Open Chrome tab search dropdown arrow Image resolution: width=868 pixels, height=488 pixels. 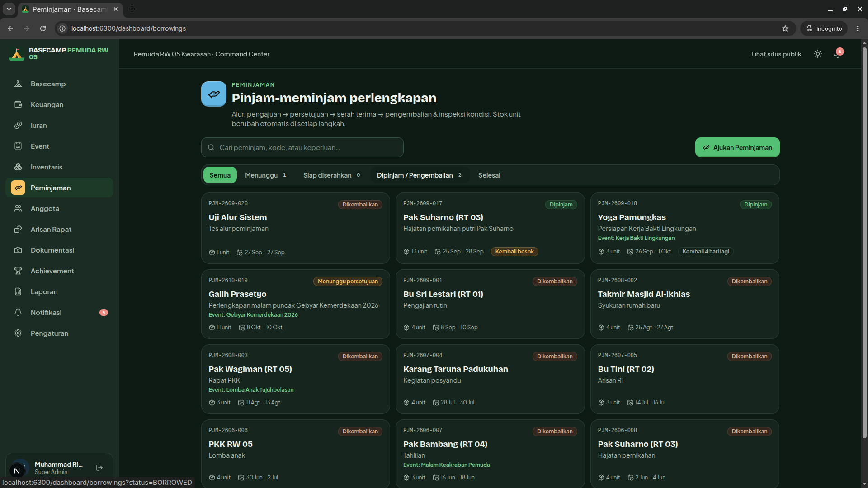coord(9,9)
